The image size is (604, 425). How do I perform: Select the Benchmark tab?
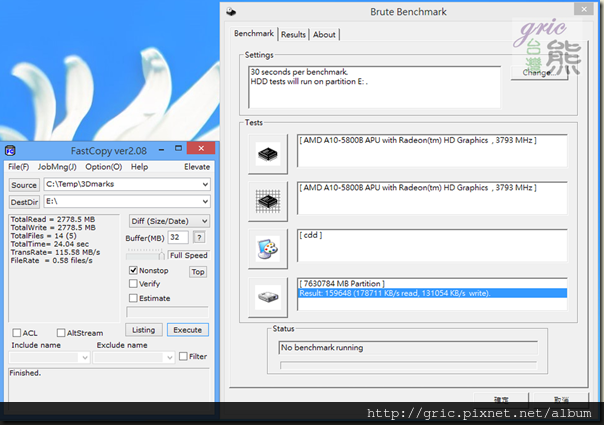point(254,34)
